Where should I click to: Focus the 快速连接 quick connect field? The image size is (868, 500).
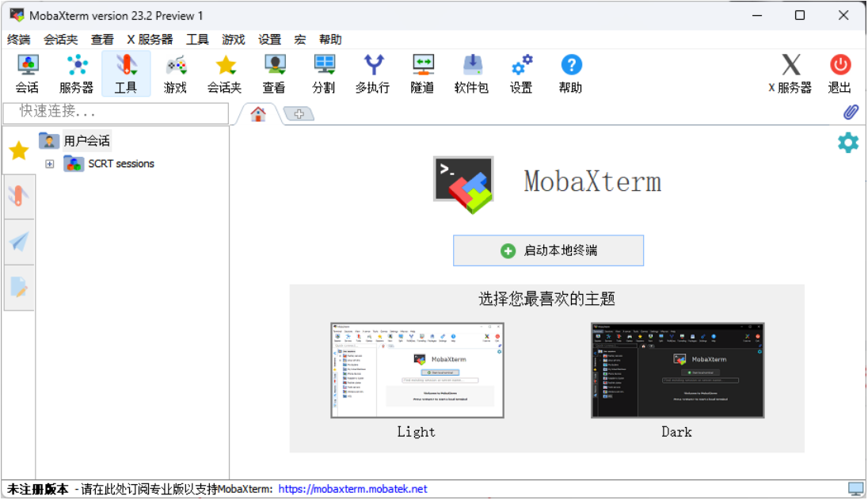[116, 113]
